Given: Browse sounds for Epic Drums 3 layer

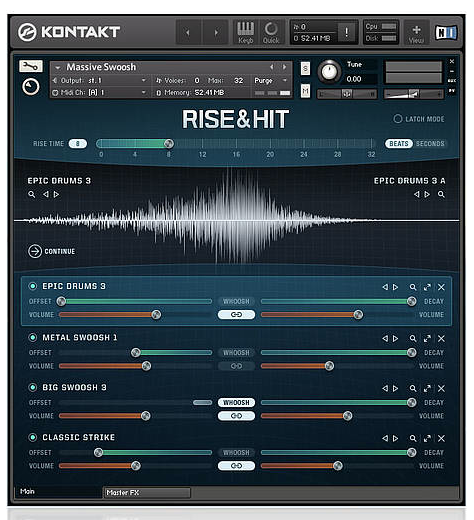Looking at the screenshot, I should click(413, 287).
